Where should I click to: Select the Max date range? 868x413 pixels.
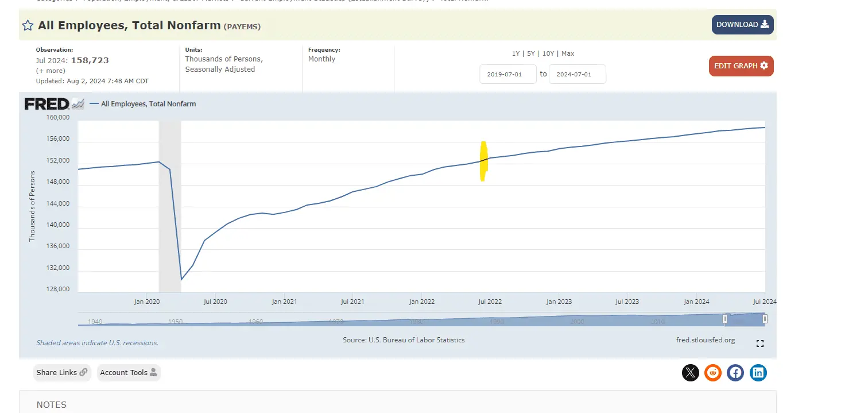pyautogui.click(x=568, y=53)
